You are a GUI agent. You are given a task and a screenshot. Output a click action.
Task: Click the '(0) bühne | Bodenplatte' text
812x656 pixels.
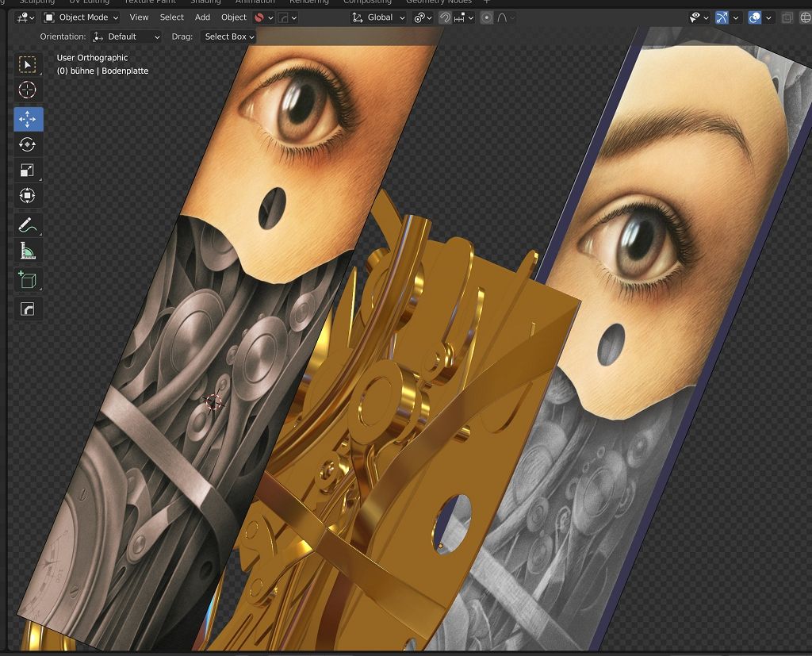tap(102, 71)
